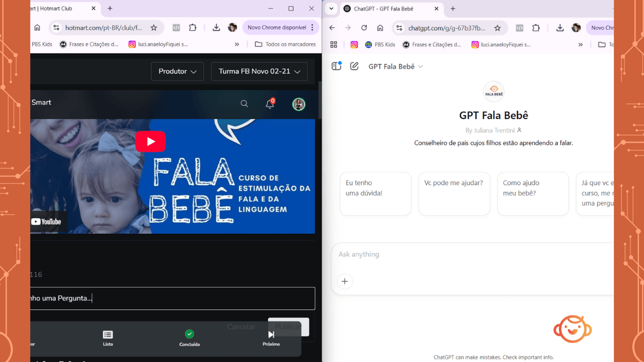644x362 pixels.
Task: Select Vc pode me ajudar prompt card
Action: (454, 194)
